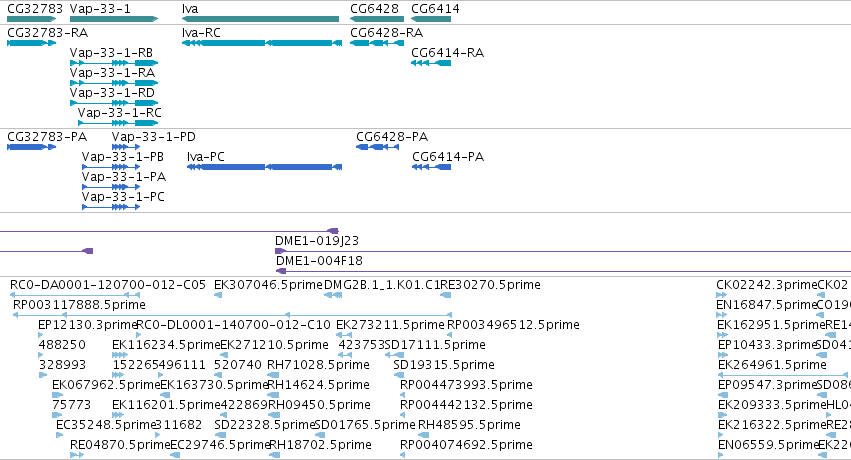The height and width of the screenshot is (460, 851).
Task: Click the EK307046.5prime EST label
Action: (x=268, y=285)
